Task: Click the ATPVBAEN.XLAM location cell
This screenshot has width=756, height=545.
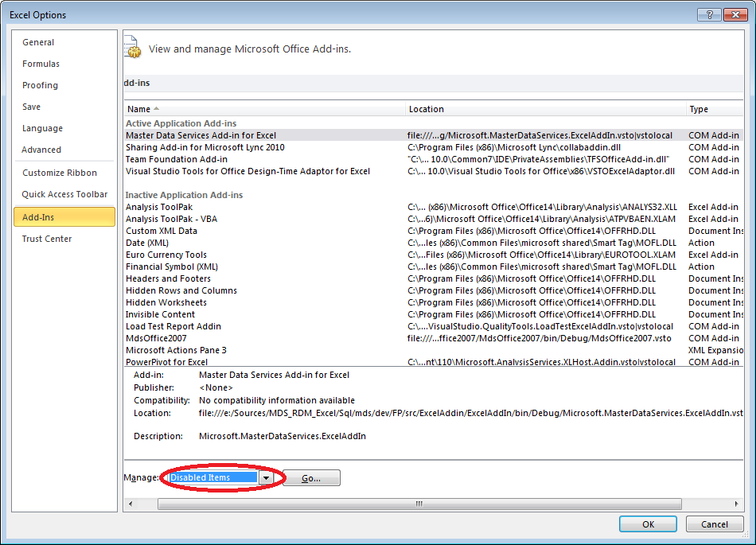Action: pyautogui.click(x=541, y=219)
